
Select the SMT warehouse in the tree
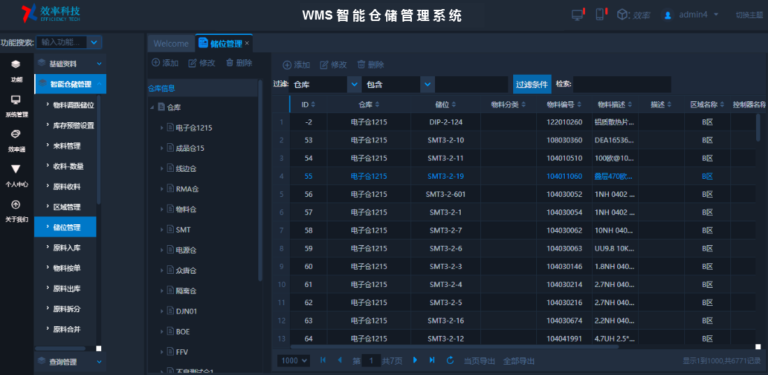click(x=183, y=230)
